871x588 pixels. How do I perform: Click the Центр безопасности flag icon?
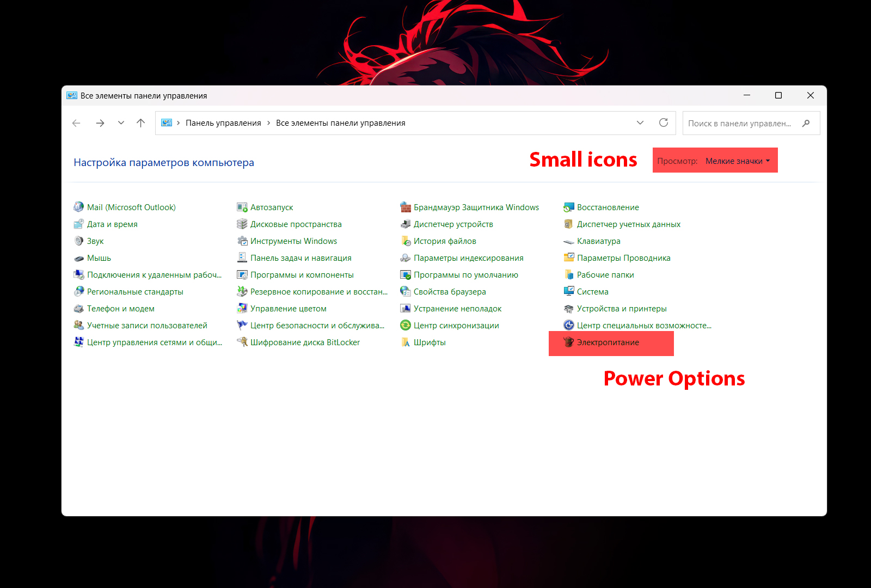click(242, 325)
